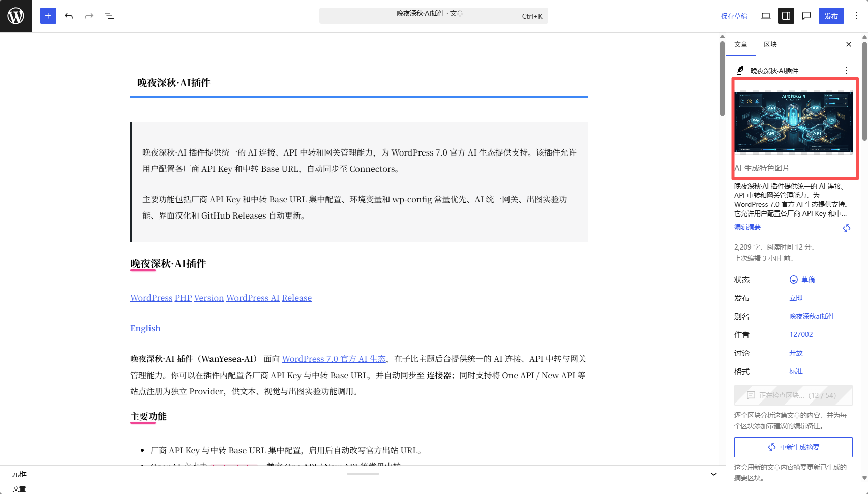
Task: Open the WordPress 7.0 官方 AI 生态 link
Action: pos(334,359)
